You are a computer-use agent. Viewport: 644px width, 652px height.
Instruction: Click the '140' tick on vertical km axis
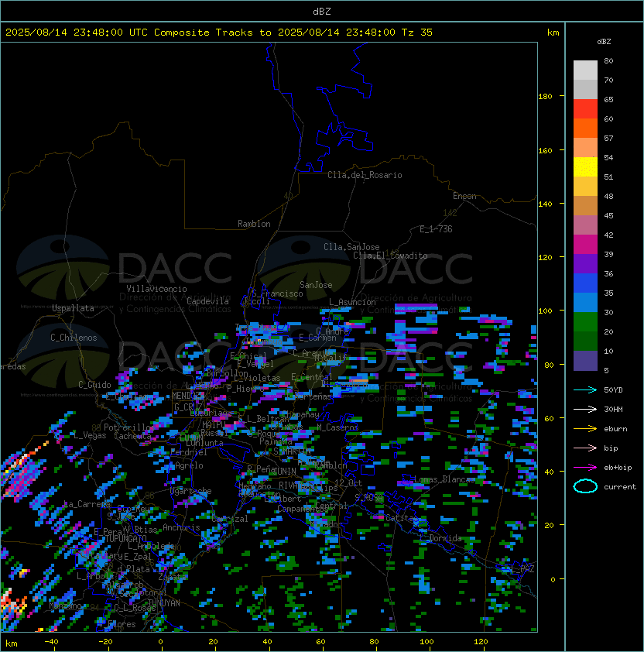(x=545, y=204)
